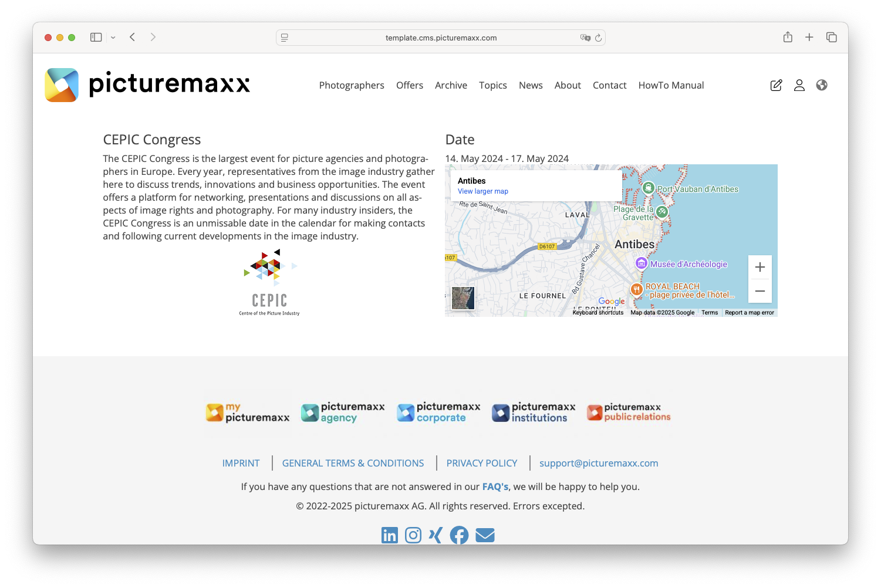Open the HowTo Manual menu item
881x588 pixels.
click(671, 85)
